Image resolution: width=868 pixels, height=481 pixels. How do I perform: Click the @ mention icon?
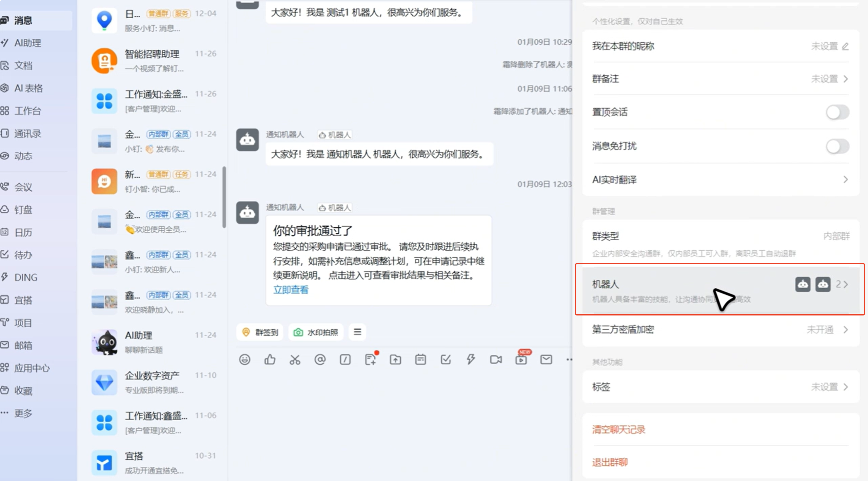point(320,360)
